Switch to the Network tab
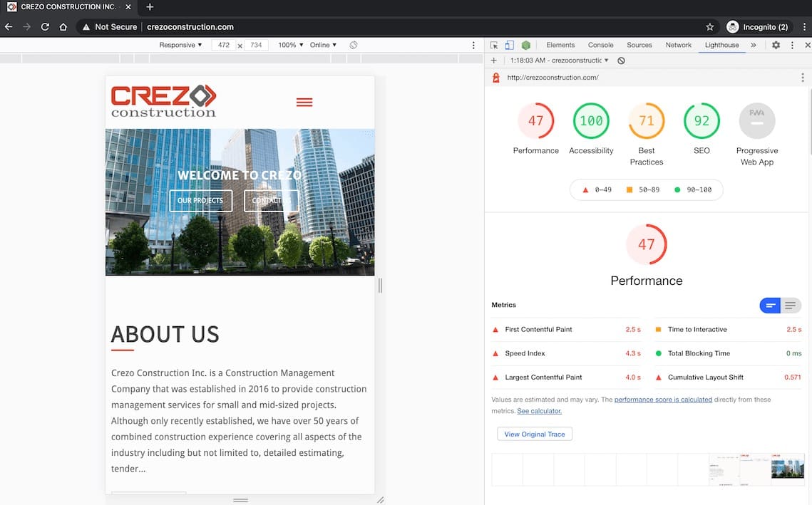The image size is (812, 505). point(679,45)
